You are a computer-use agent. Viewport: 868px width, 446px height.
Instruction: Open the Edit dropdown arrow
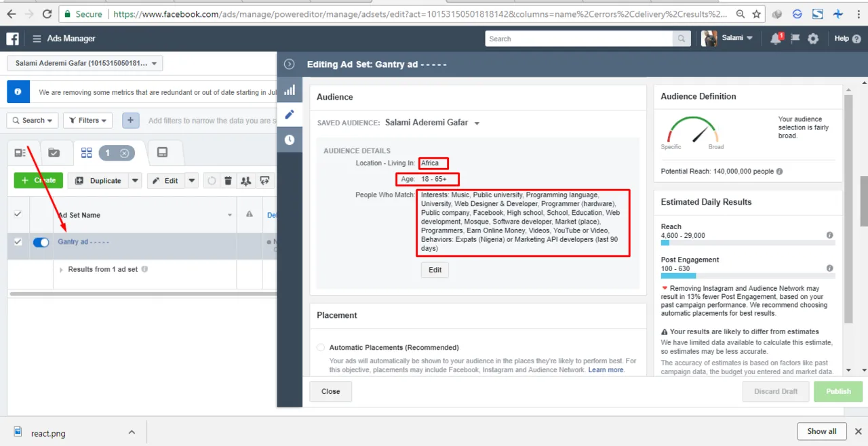pos(191,180)
